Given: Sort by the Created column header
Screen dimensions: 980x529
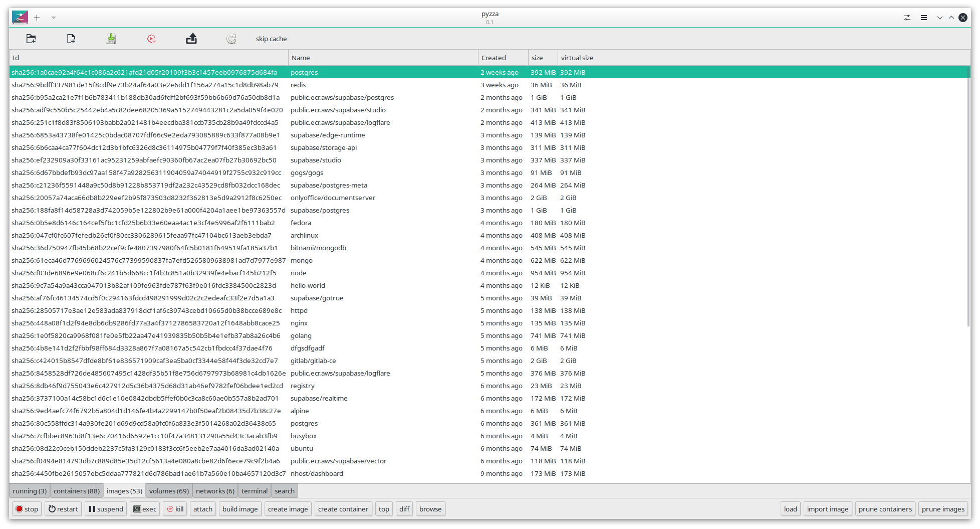Looking at the screenshot, I should click(503, 58).
